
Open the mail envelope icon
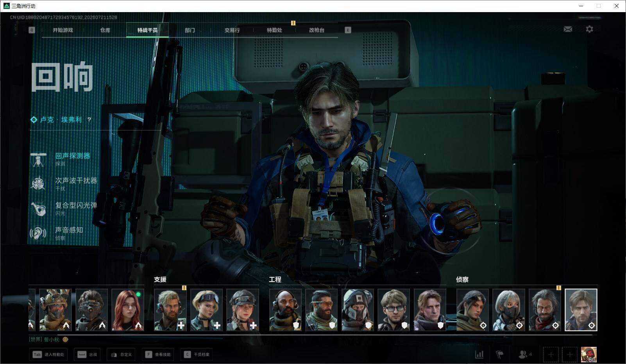[x=568, y=29]
